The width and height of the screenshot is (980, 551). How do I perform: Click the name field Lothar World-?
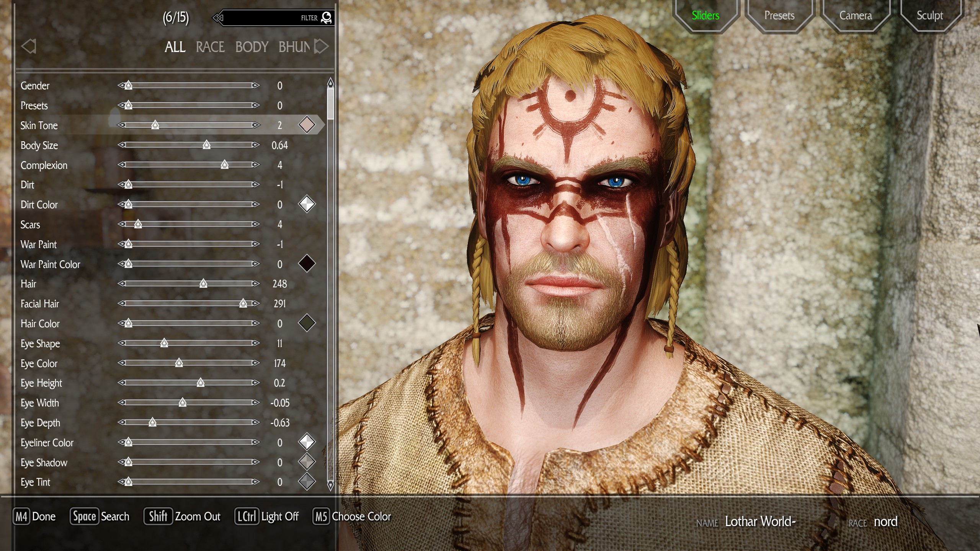click(760, 522)
